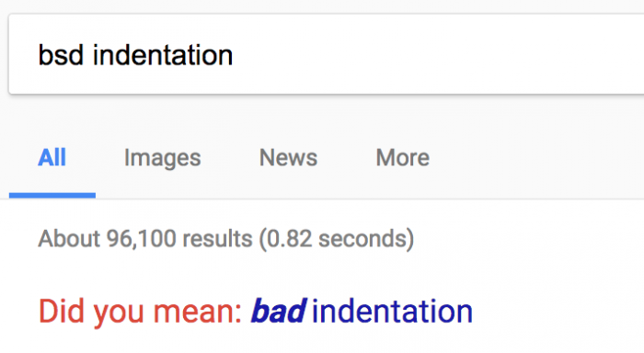Viewport: 644px width, 353px height.
Task: Show the News results tab
Action: (x=288, y=157)
